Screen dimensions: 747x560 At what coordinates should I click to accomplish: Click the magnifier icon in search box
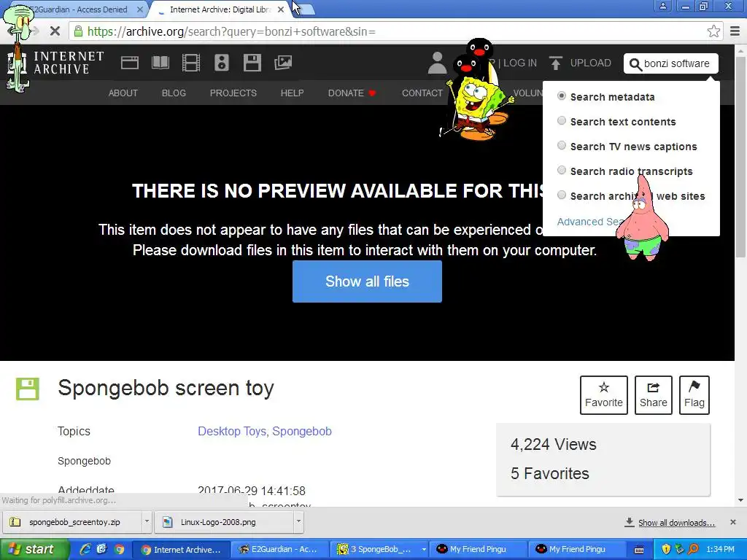coord(635,64)
